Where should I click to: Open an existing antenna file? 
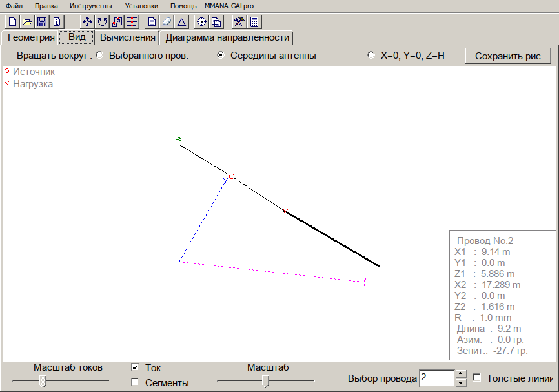tap(27, 21)
